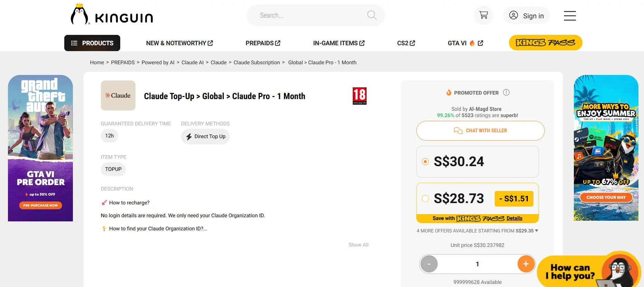The width and height of the screenshot is (644, 287).
Task: Open the penguin help chat widget
Action: click(x=589, y=270)
